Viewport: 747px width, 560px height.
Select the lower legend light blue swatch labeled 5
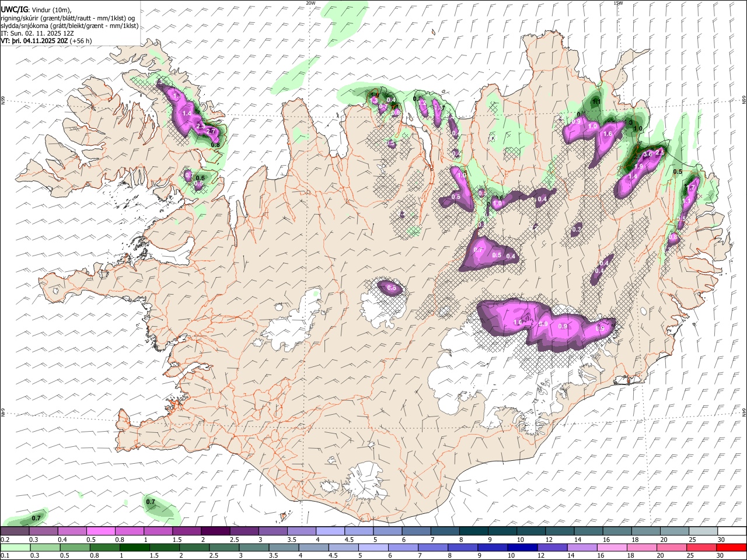[373, 547]
